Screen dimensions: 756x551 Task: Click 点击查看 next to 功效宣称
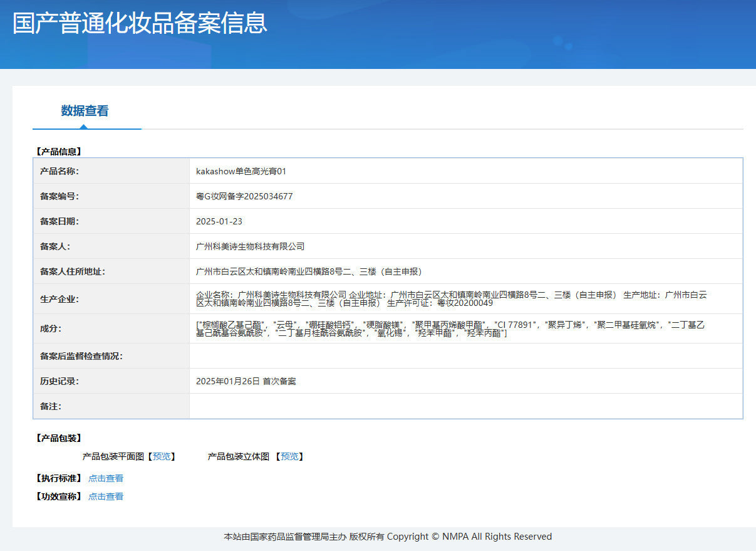pyautogui.click(x=106, y=496)
